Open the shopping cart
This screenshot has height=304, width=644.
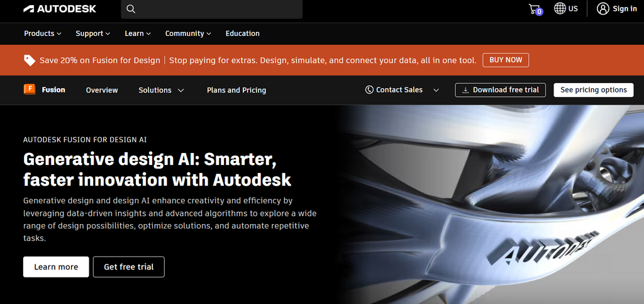coord(535,9)
